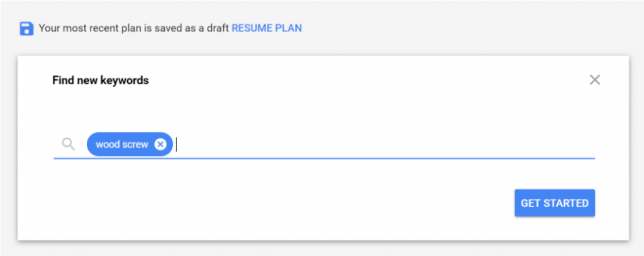Remove the wood screw keyword chip

160,144
